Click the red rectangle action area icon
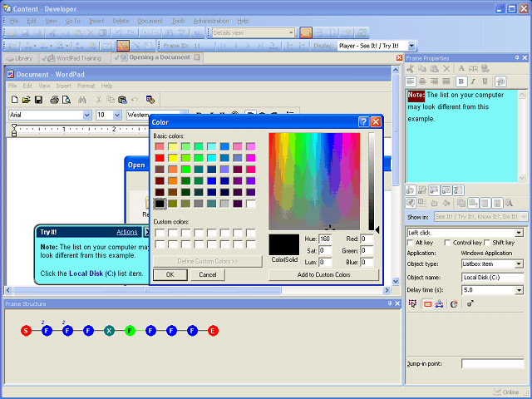The height and width of the screenshot is (399, 532). click(x=427, y=304)
